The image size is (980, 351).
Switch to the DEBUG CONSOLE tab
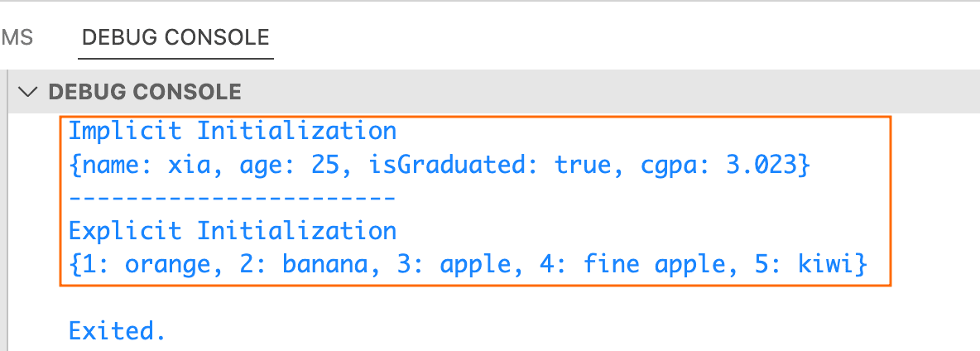[175, 38]
